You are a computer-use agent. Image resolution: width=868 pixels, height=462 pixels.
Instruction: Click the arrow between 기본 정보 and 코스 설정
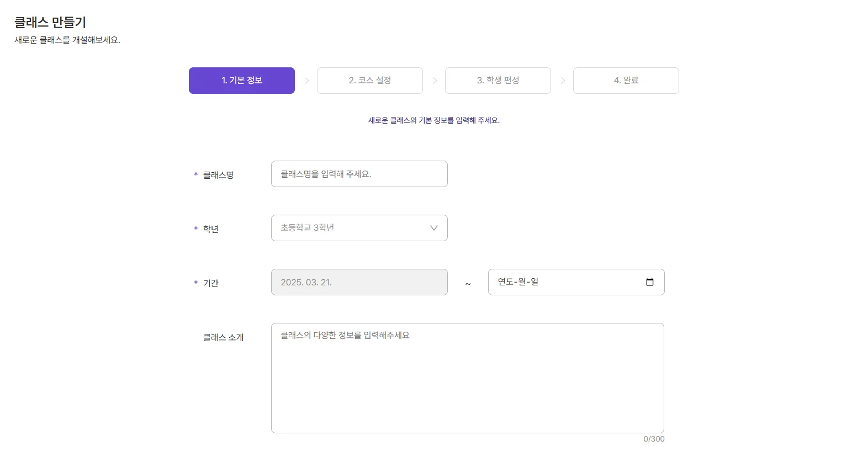(x=306, y=81)
